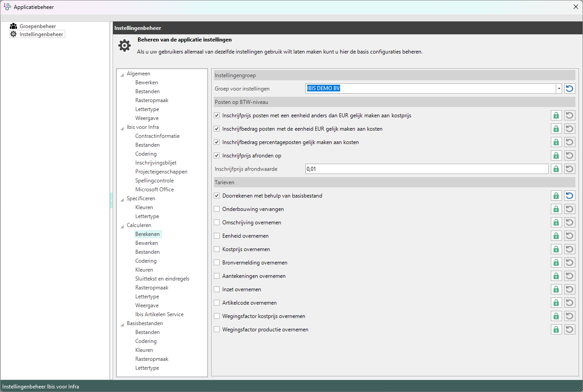Click lock icon for Inschrijfbedrag percentageposten row

[x=556, y=142]
